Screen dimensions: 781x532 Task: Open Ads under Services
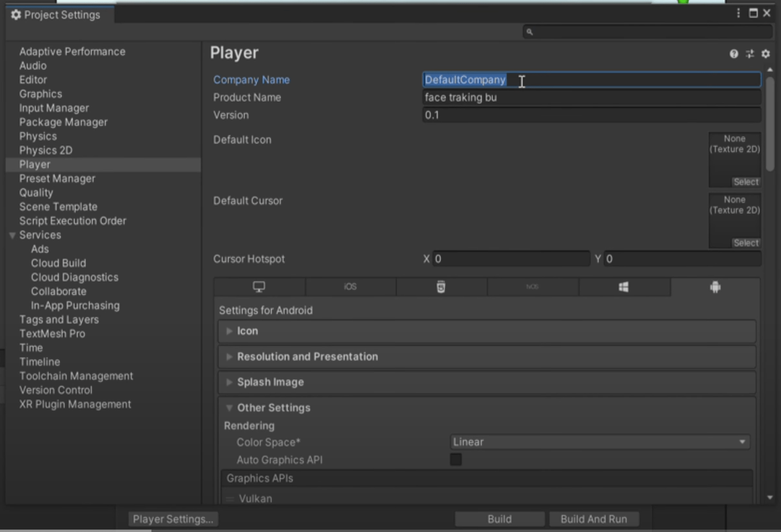[x=40, y=250]
